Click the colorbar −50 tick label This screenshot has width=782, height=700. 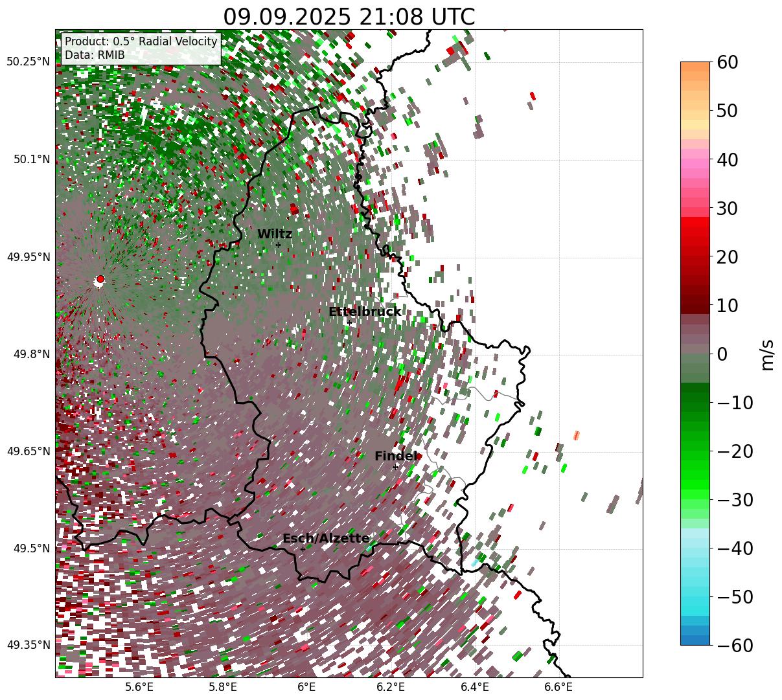735,596
